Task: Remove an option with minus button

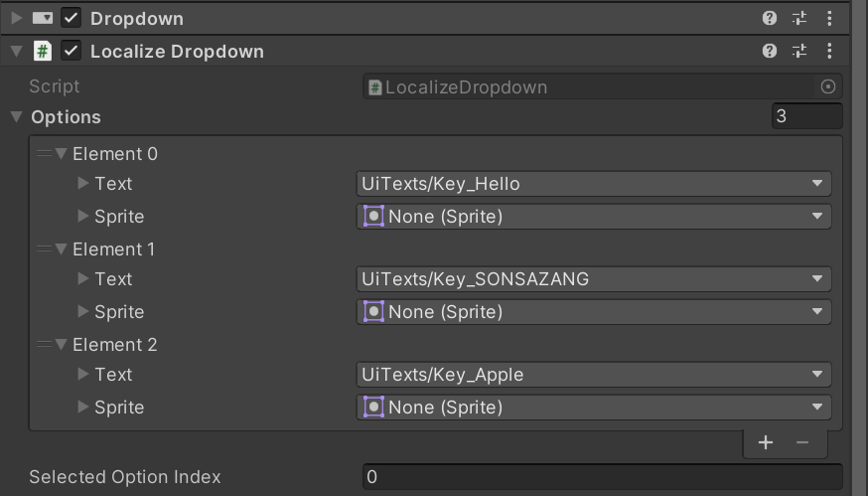Action: tap(802, 442)
